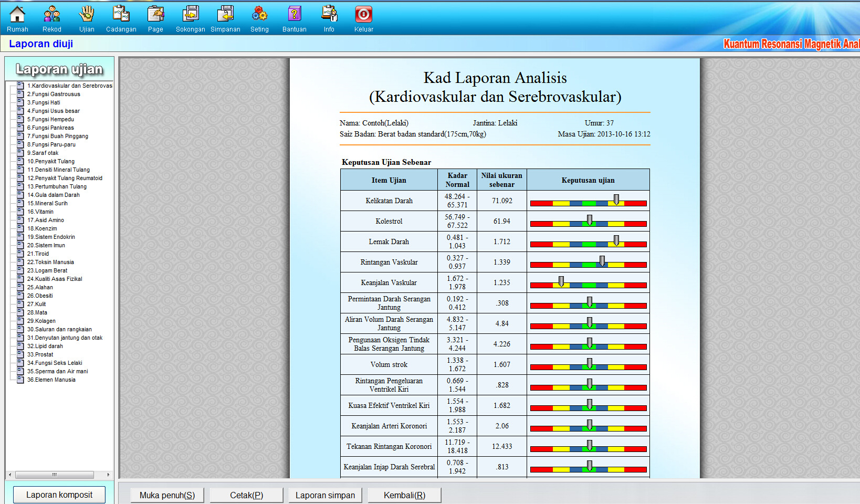Click document icon beside 28.Mata
Viewport: 860px width, 504px height.
click(x=20, y=312)
